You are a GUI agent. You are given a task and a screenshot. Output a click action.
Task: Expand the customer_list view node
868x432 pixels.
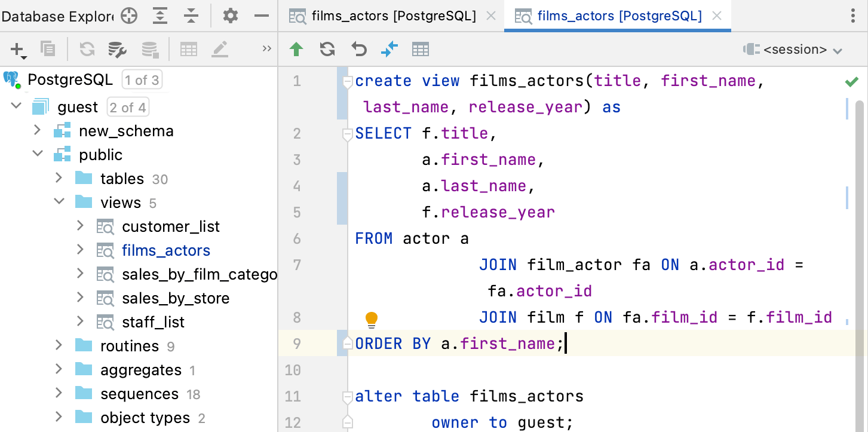[x=80, y=226]
